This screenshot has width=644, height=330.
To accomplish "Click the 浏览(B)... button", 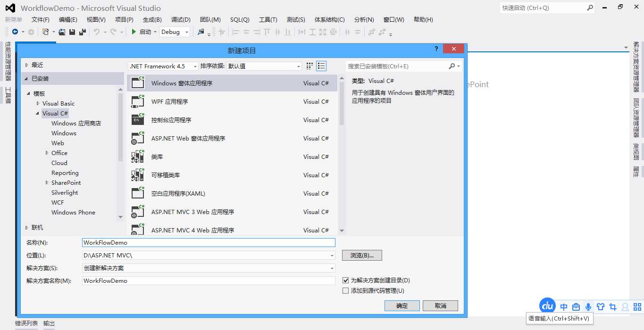I will (362, 255).
